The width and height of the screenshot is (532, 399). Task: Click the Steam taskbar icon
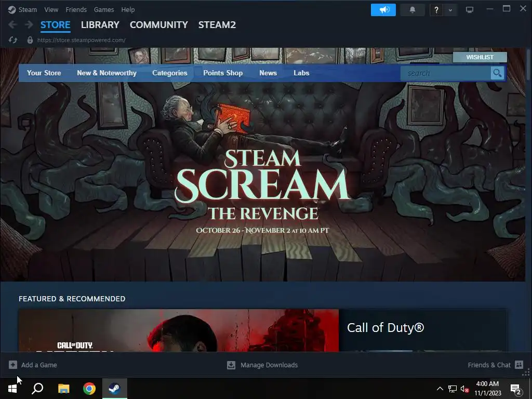coord(115,389)
